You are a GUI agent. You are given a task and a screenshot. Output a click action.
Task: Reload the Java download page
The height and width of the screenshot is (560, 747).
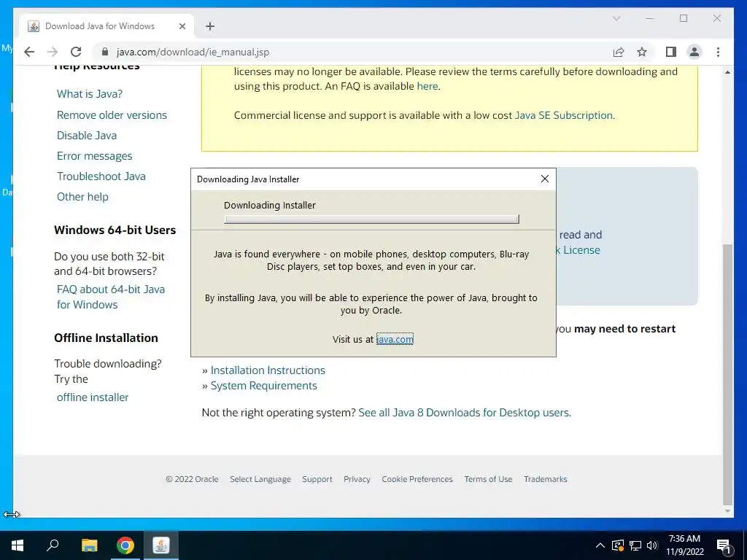tap(76, 52)
